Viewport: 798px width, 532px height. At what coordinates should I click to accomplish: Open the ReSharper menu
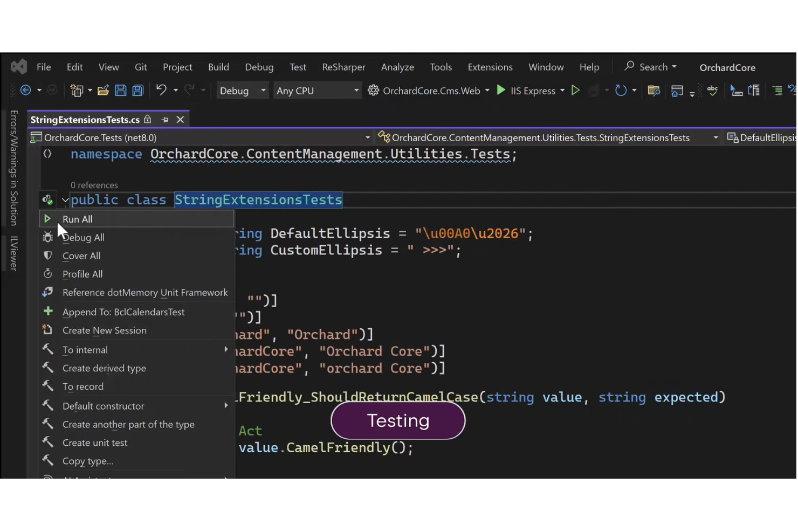tap(343, 67)
